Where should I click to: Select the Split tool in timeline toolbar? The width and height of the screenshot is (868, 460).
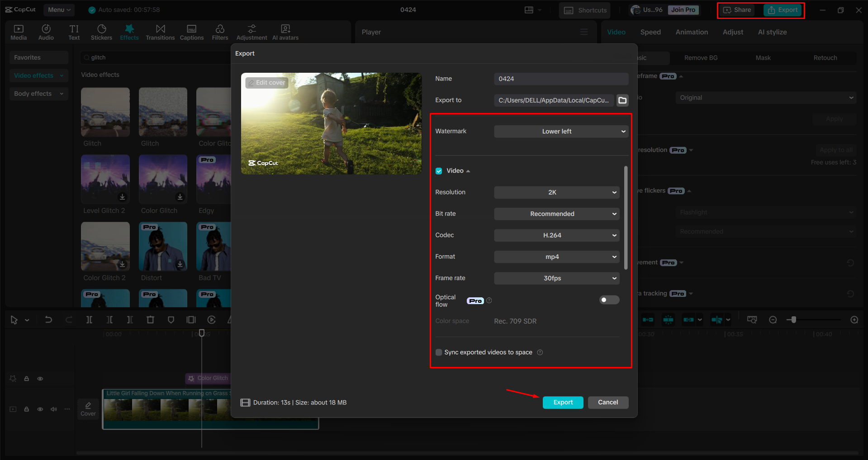click(89, 320)
